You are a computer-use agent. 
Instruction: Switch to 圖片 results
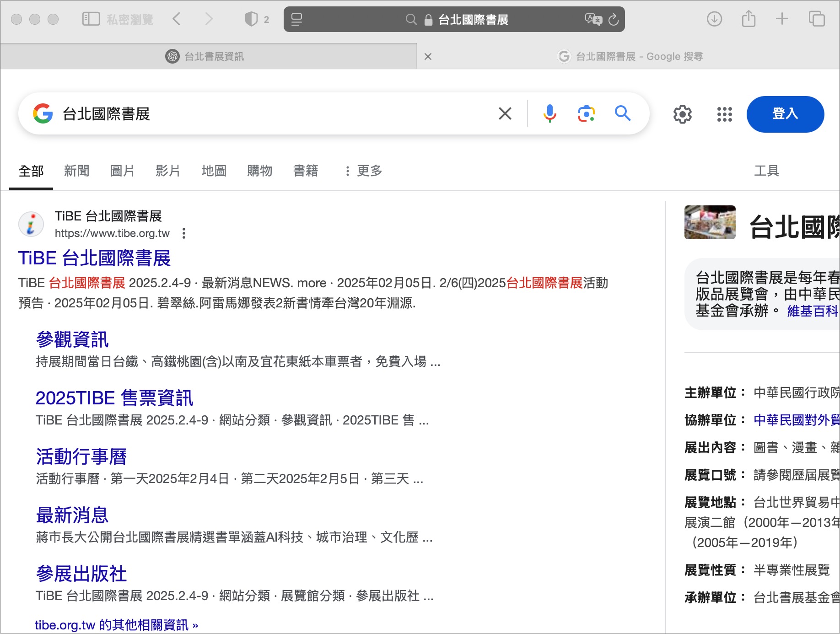[x=123, y=171]
